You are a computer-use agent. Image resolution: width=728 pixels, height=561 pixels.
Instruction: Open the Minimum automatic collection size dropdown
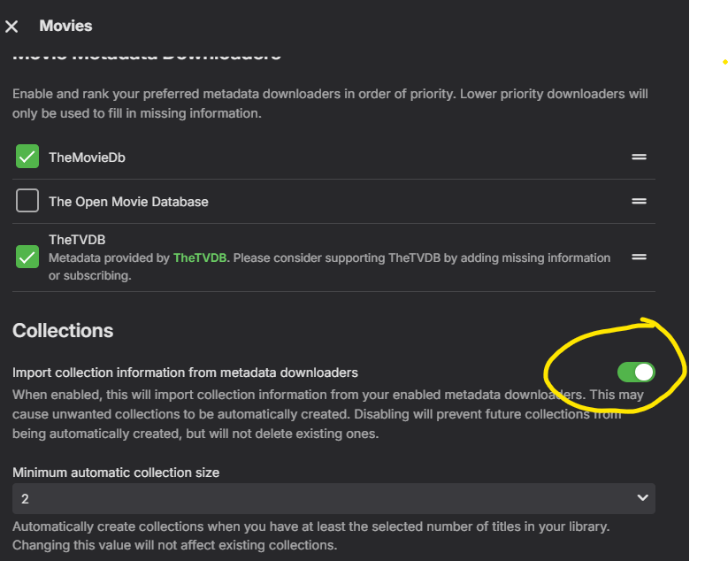pos(333,498)
